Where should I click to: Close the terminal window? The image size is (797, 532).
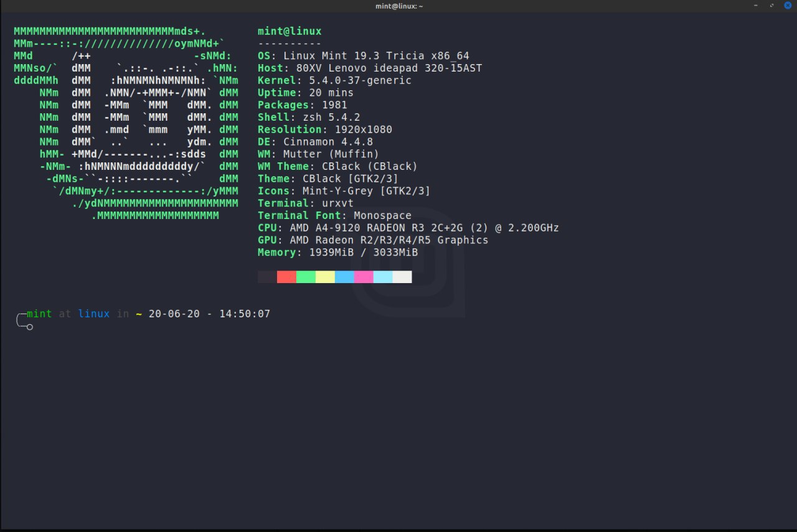(x=788, y=6)
